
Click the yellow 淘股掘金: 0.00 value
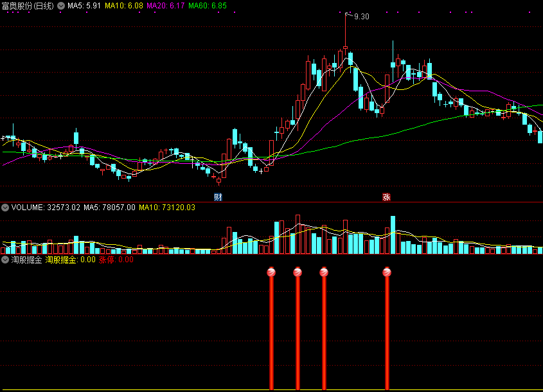(x=70, y=260)
